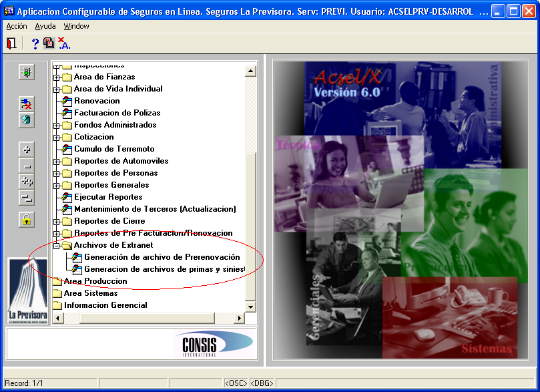Expand the Fondos Administrados node
540x392 pixels.
[57, 126]
